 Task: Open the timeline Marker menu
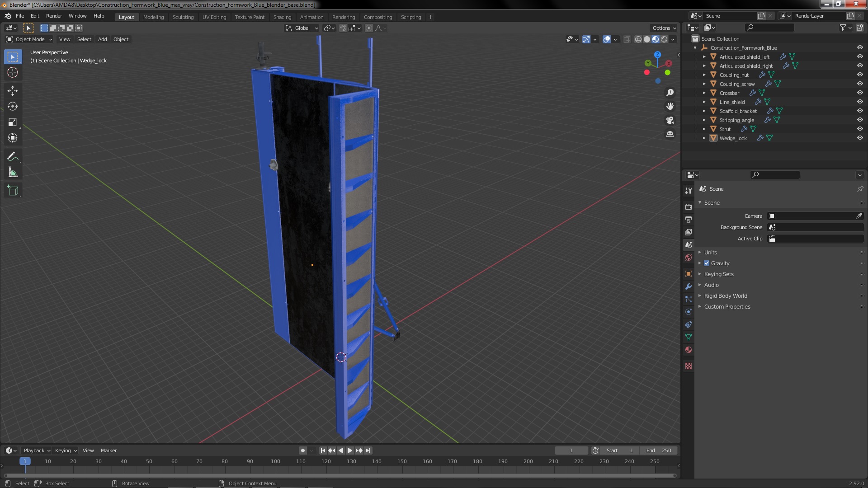[108, 450]
